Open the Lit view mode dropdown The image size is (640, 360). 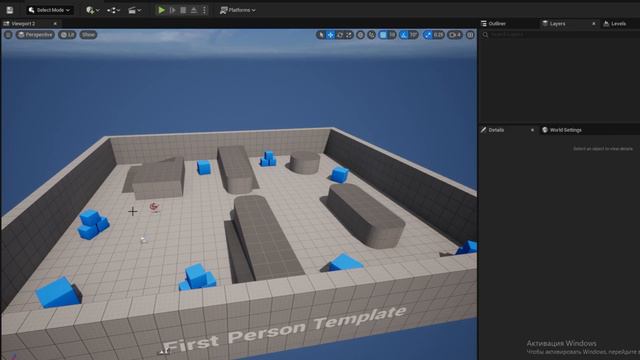67,35
